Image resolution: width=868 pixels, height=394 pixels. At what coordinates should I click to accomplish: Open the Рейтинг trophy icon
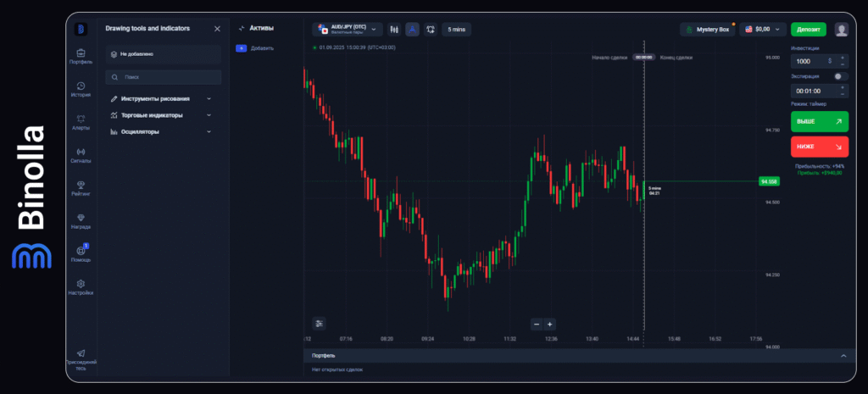tap(81, 186)
